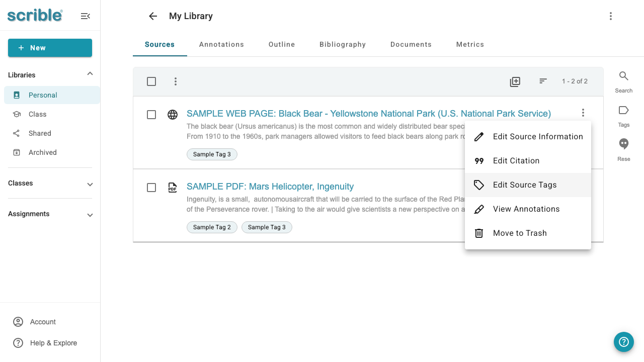Expand the Assignments section
Viewport: 644px width, 362px height.
pyautogui.click(x=90, y=215)
